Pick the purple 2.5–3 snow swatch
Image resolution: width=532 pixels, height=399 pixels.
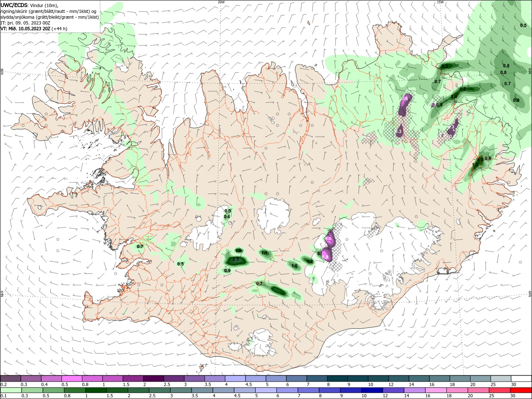click(174, 379)
